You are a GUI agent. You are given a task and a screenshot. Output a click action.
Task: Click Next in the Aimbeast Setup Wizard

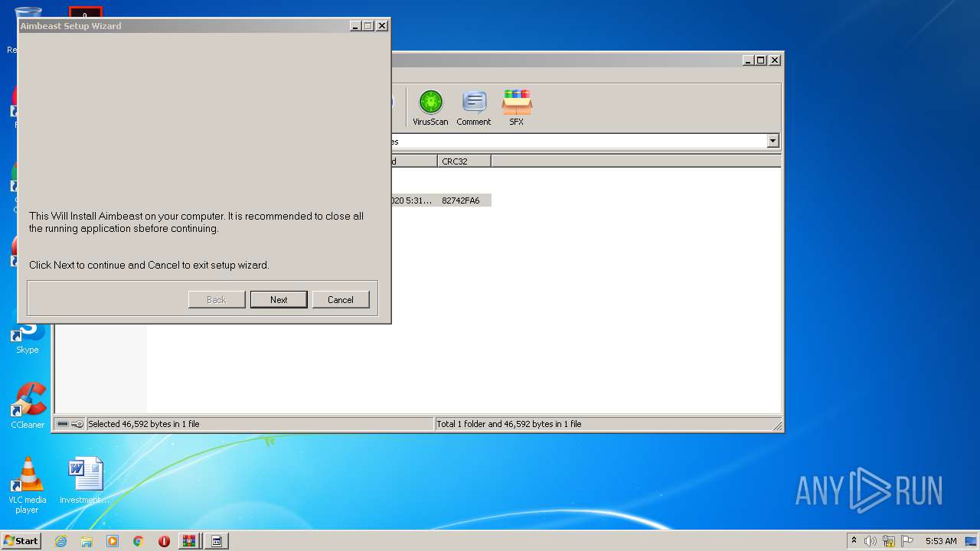[279, 299]
